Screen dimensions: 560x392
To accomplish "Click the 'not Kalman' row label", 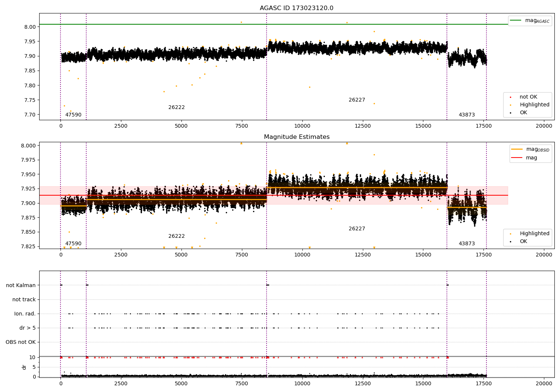I will pos(21,286).
